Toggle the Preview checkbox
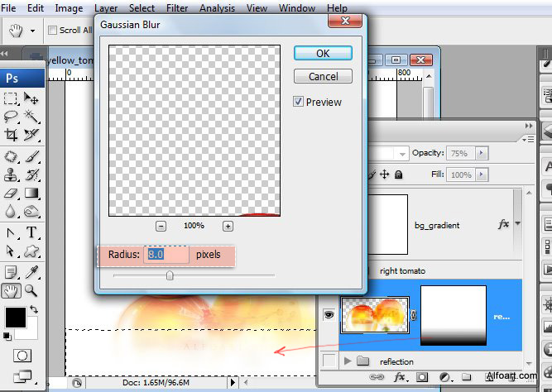This screenshot has width=552, height=392. click(299, 102)
